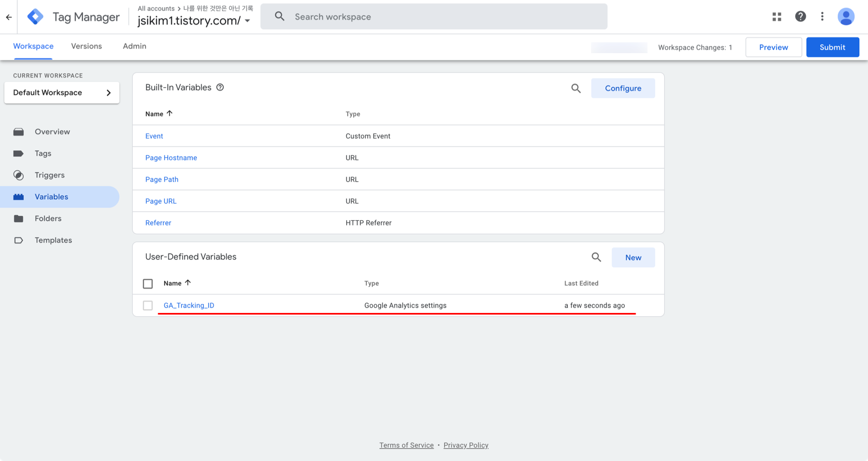Image resolution: width=868 pixels, height=461 pixels.
Task: Click the jsikim1.tistory.com/ container name
Action: (189, 21)
